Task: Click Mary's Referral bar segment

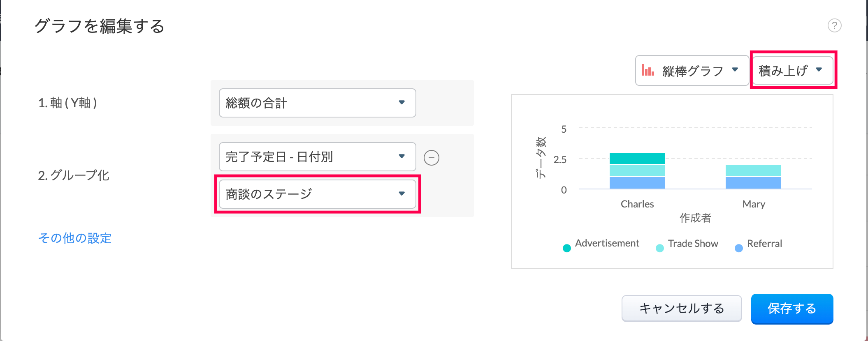Action: pos(753,183)
